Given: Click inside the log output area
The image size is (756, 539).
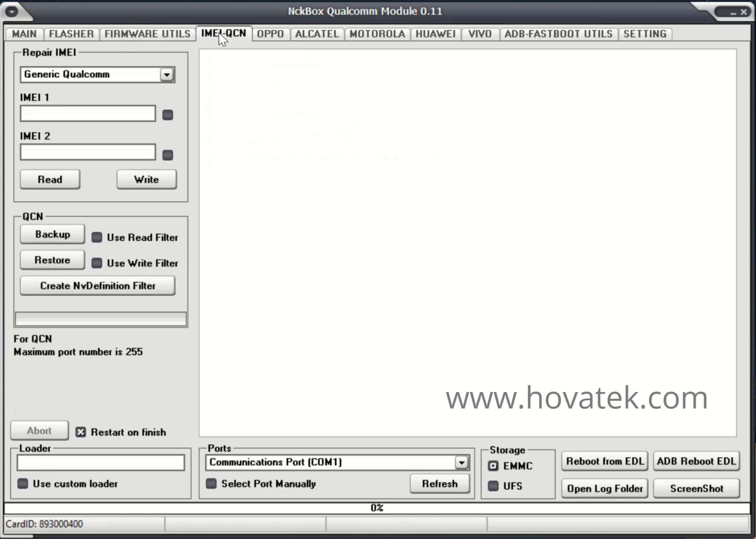Looking at the screenshot, I should tap(468, 242).
